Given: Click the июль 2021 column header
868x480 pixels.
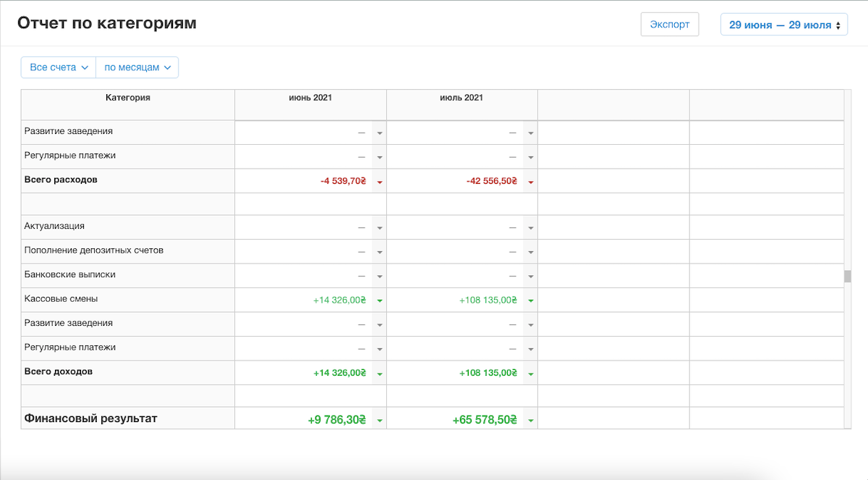Looking at the screenshot, I should pos(461,98).
